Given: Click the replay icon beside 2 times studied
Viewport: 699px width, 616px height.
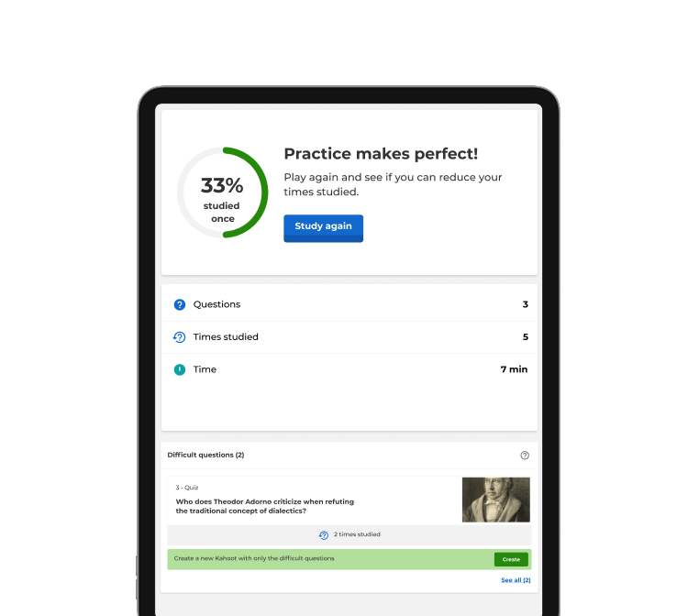Looking at the screenshot, I should click(324, 535).
